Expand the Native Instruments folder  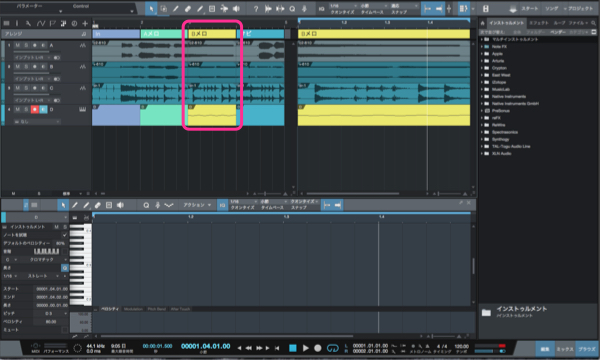[509, 96]
